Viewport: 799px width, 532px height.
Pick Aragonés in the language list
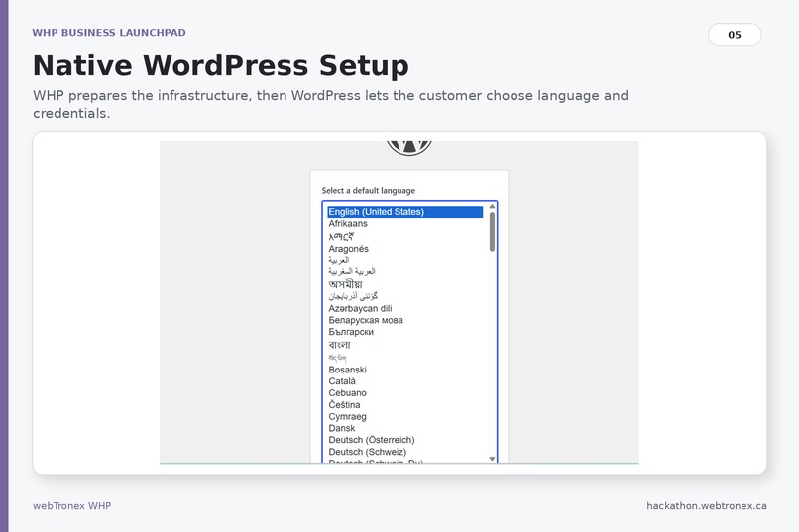click(349, 249)
